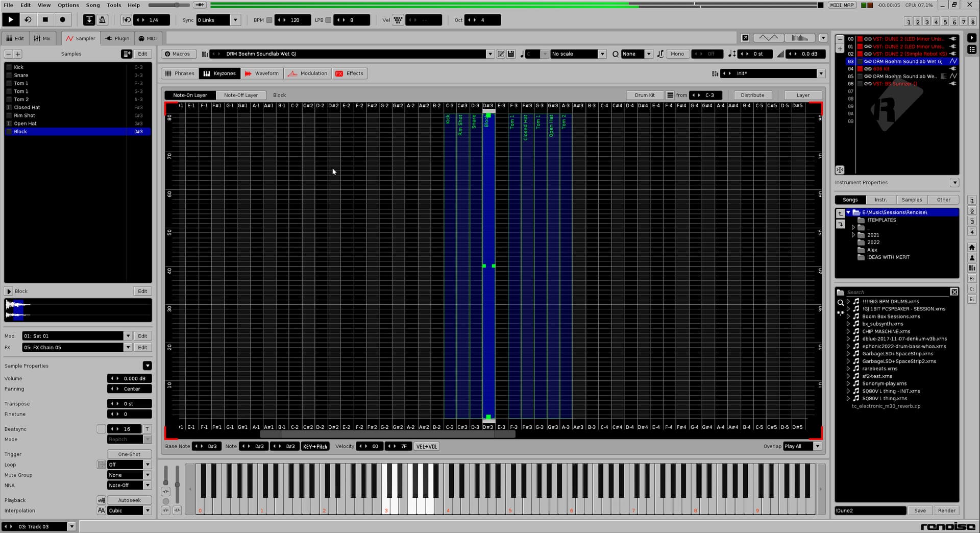Open the Modulation tab

(308, 74)
